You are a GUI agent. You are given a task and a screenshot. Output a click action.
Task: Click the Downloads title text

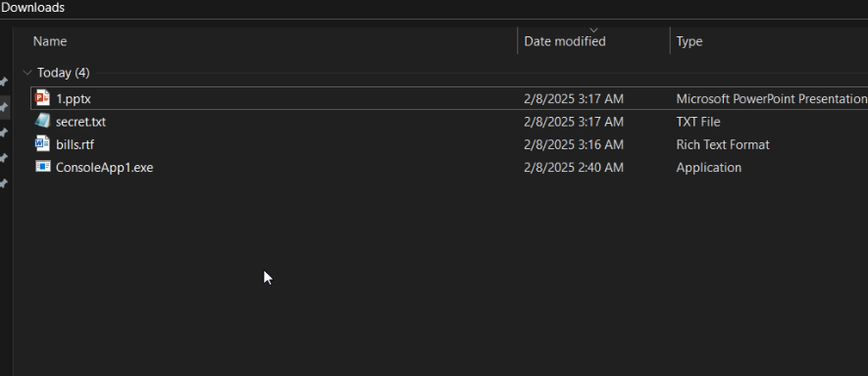[x=32, y=8]
